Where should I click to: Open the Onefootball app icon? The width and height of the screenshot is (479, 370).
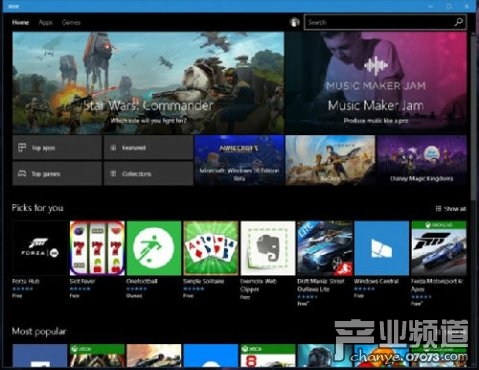pos(154,248)
